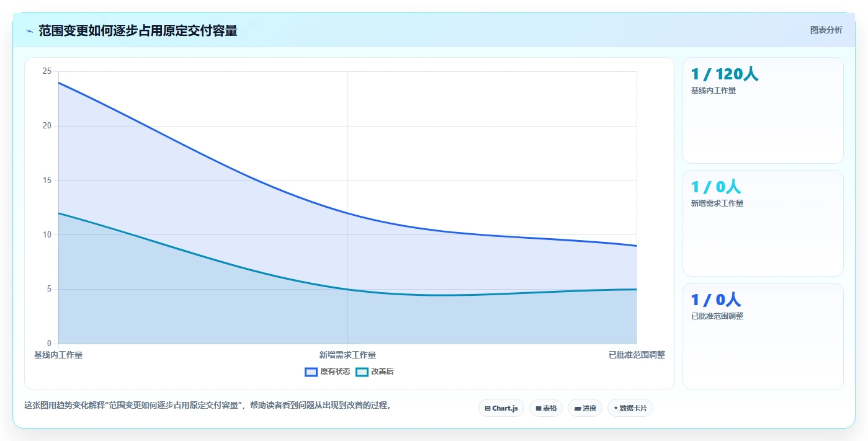This screenshot has width=868, height=441.
Task: Click the chart description sentence below the chart
Action: tap(208, 405)
